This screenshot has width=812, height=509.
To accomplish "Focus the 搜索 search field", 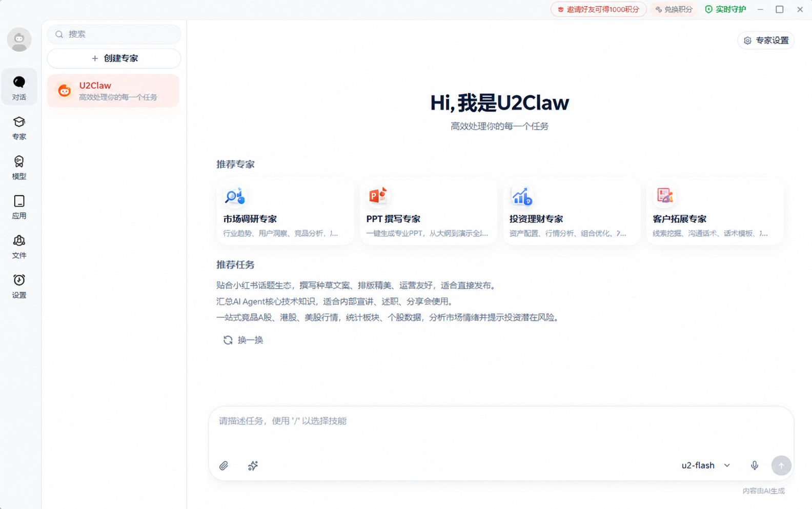I will pyautogui.click(x=114, y=34).
